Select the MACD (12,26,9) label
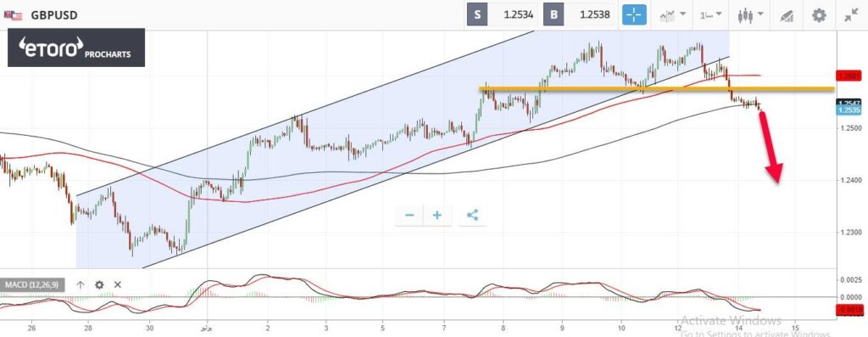The width and height of the screenshot is (868, 337). [x=32, y=285]
